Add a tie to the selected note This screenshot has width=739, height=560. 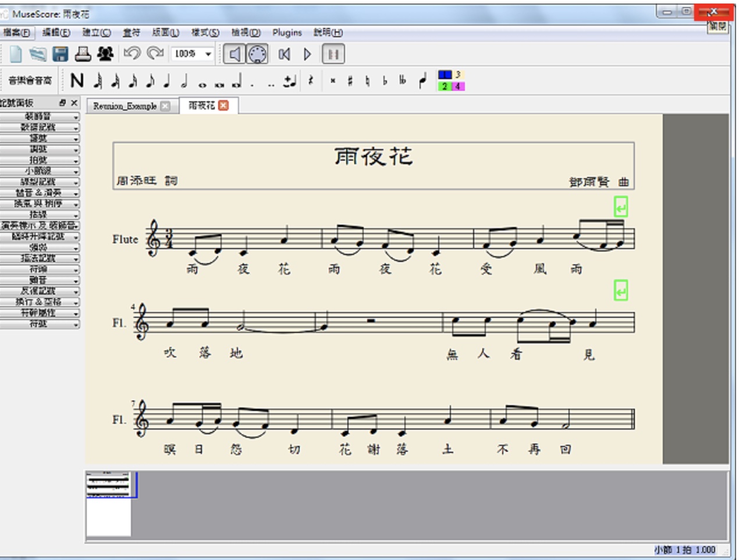[x=289, y=81]
